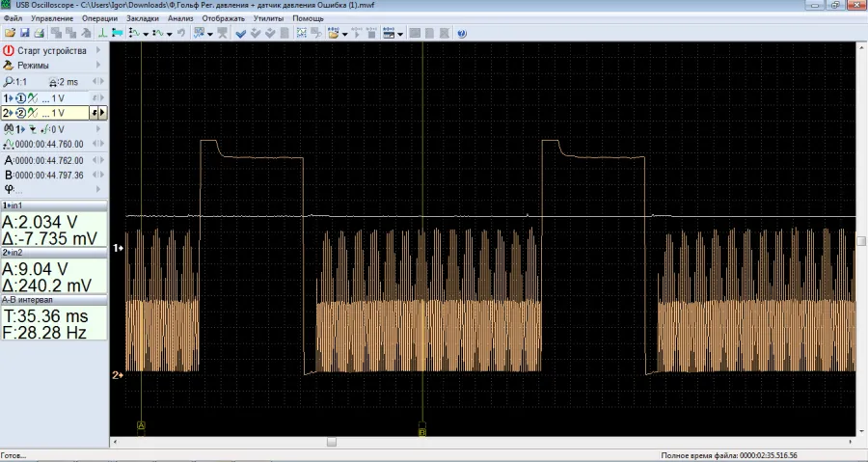Click channel 1 zero-level marker on graph
The width and height of the screenshot is (868, 462).
[x=118, y=248]
